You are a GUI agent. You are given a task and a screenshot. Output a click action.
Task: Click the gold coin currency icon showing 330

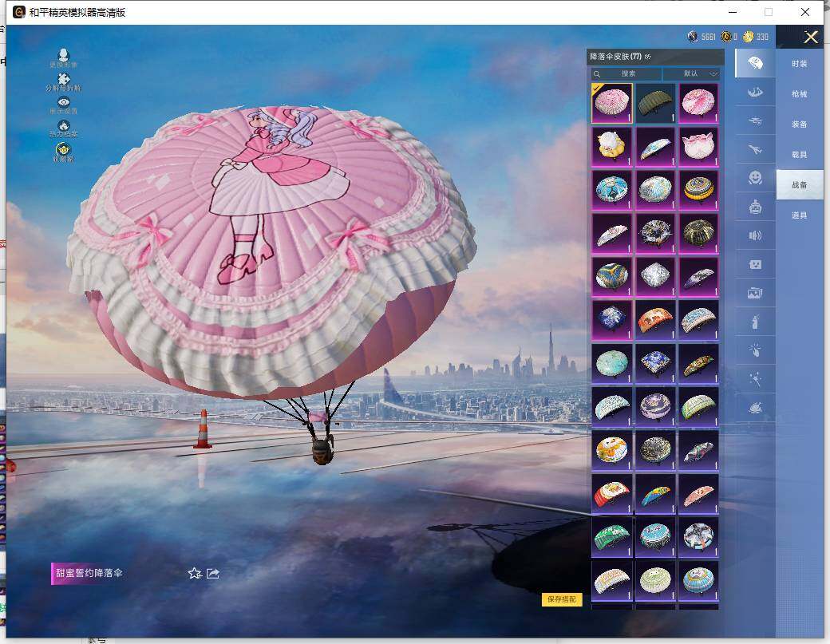(748, 36)
